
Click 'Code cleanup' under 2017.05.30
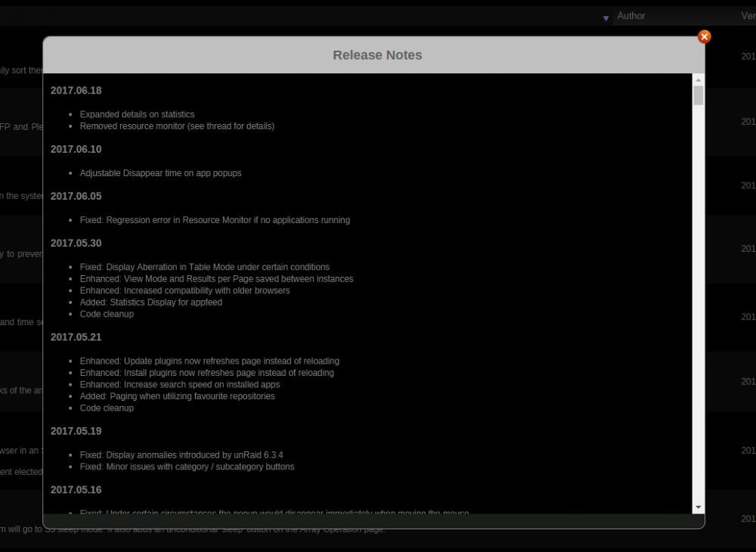point(107,314)
